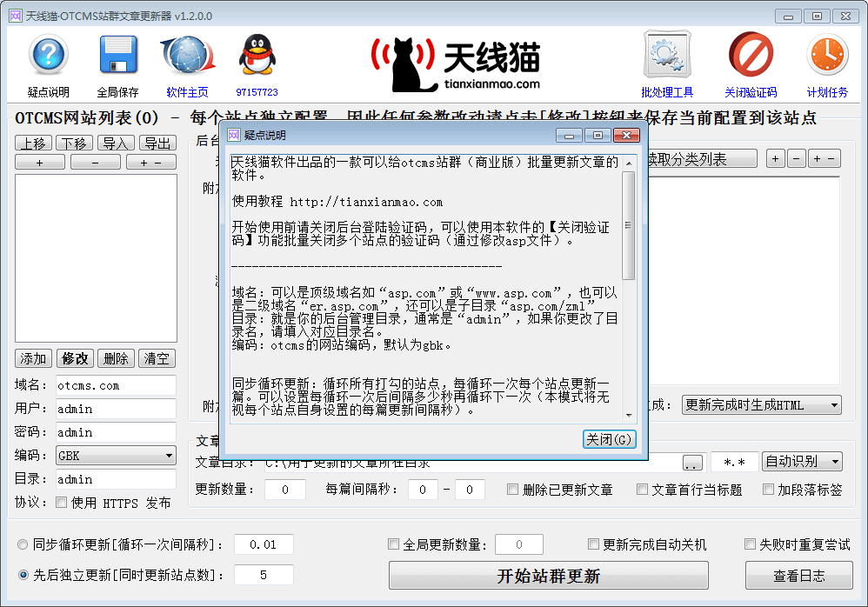Enable 加段落标签 checkbox
Image resolution: width=868 pixels, height=607 pixels.
[x=768, y=489]
